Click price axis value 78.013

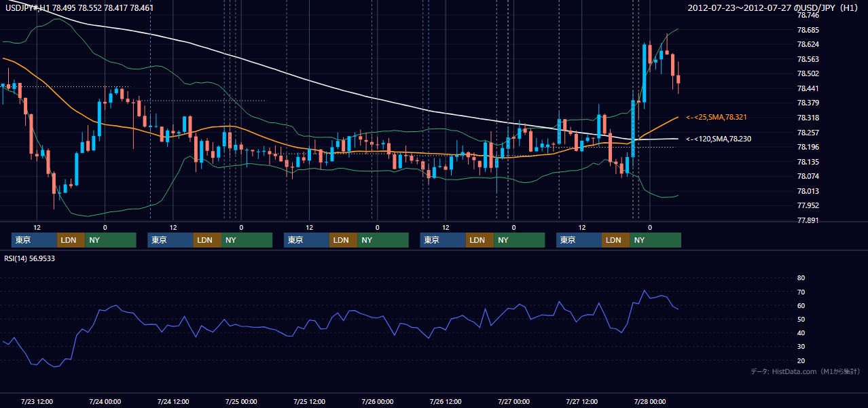[808, 191]
